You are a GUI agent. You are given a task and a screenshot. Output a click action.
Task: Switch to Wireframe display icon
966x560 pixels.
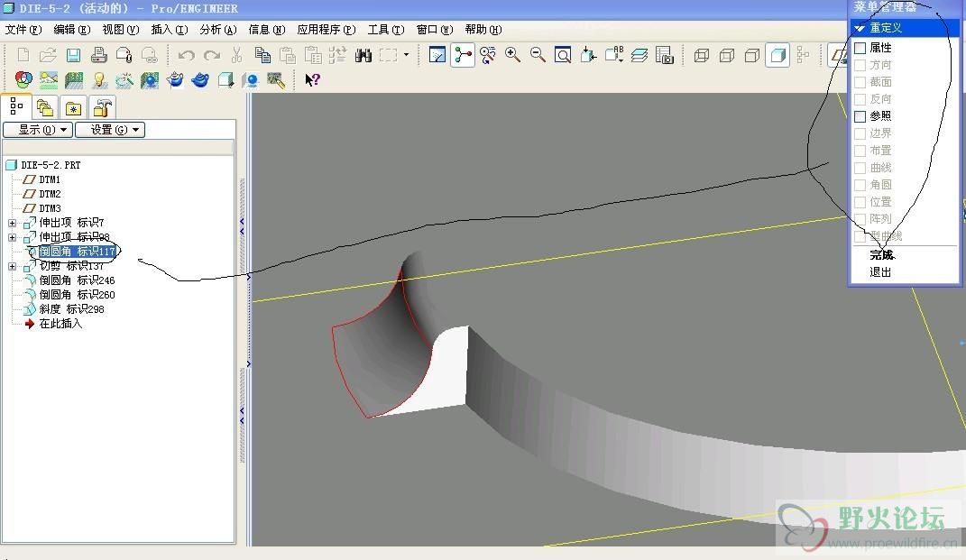point(701,55)
